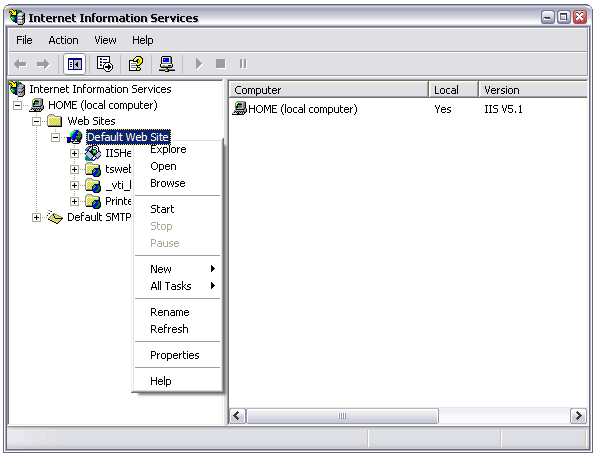Click the Forward arrow toolbar icon
The width and height of the screenshot is (593, 457).
(x=43, y=64)
